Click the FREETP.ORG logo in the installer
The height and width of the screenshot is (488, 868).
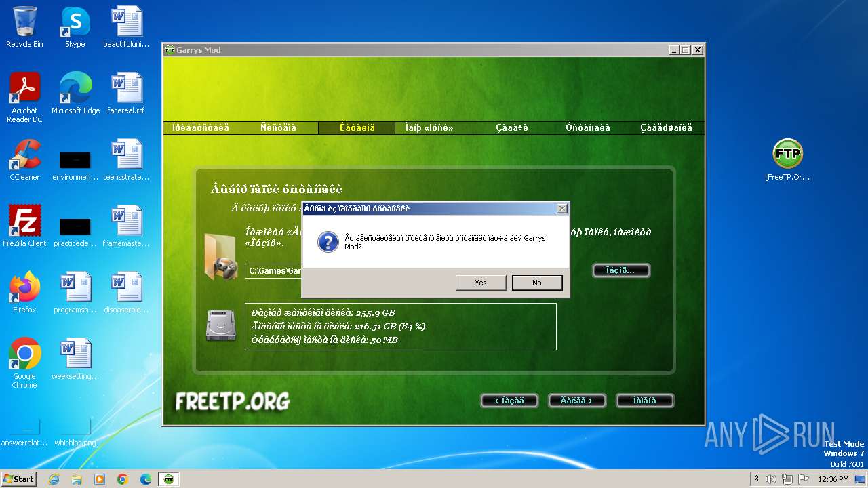pos(233,401)
